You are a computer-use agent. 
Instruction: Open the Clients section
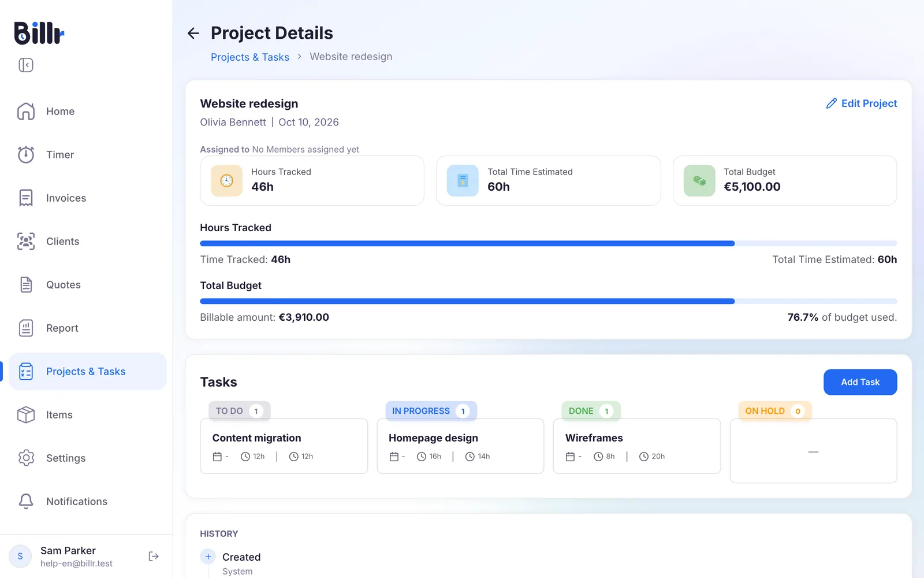(88, 241)
